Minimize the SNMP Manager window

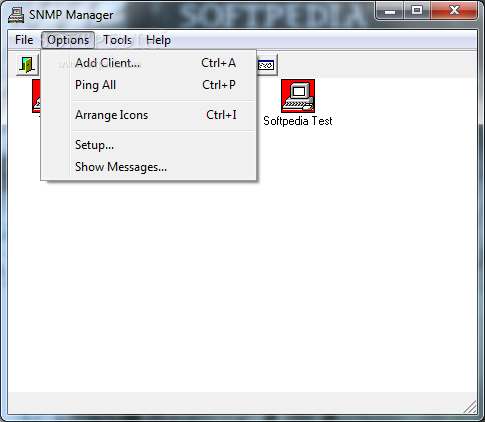pos(390,11)
